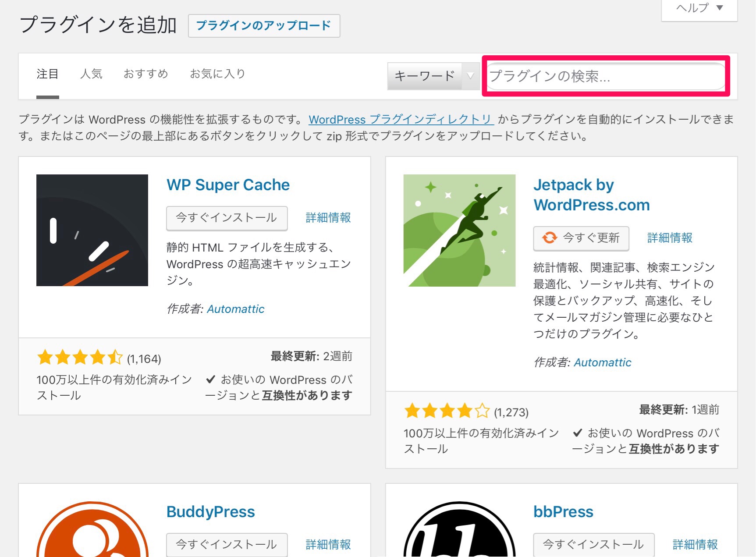This screenshot has height=557, width=756.
Task: View 詳細情報 for bbPress
Action: [x=695, y=545]
